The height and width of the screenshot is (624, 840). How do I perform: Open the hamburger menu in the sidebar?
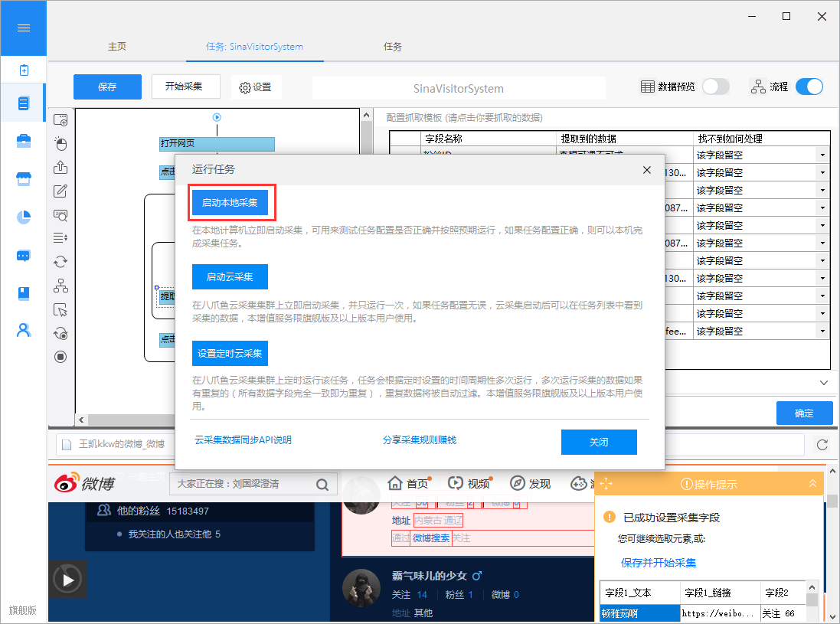[x=24, y=28]
